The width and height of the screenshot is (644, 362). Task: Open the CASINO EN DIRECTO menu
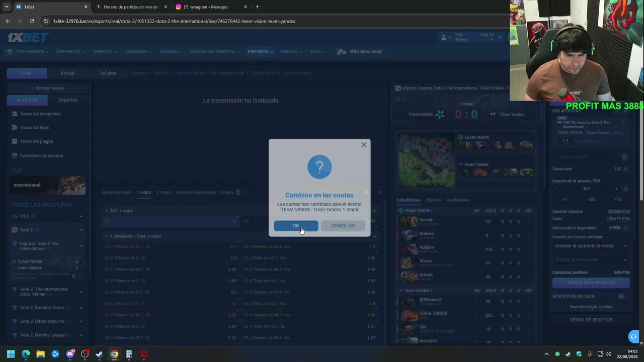(x=215, y=52)
